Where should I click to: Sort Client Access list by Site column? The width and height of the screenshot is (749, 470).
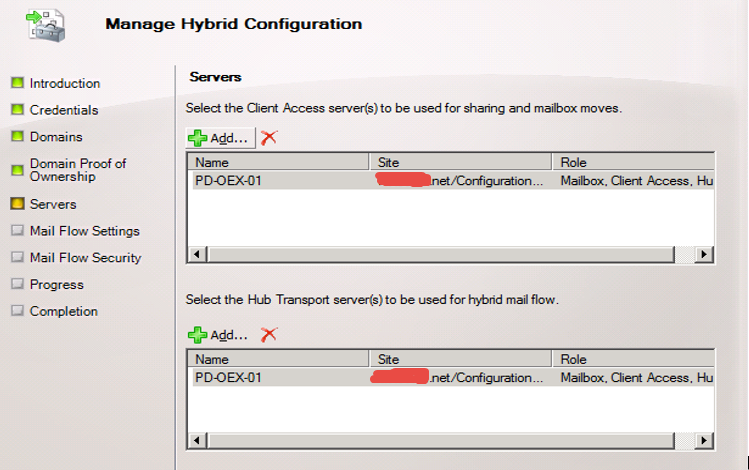[460, 162]
